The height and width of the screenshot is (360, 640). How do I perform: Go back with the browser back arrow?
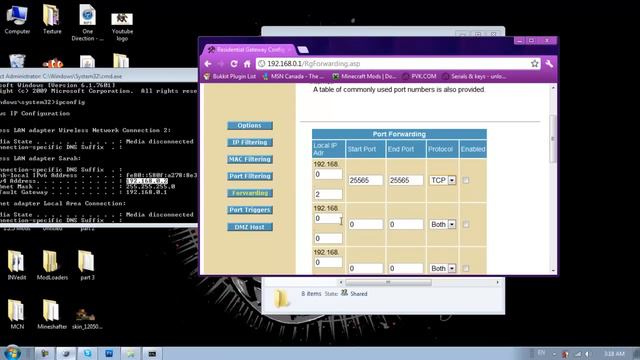click(208, 64)
